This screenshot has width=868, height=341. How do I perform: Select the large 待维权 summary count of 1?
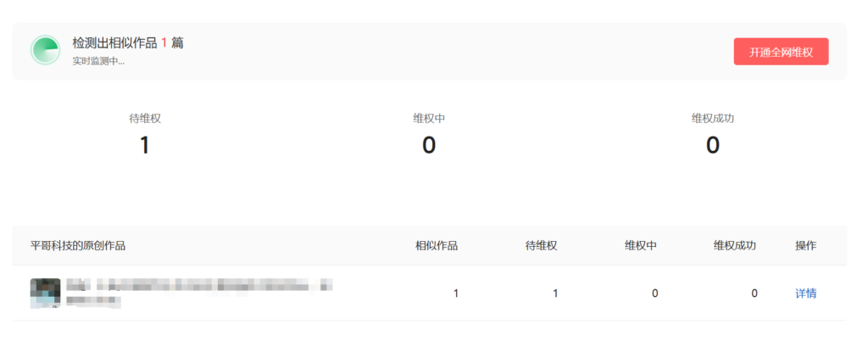point(144,146)
